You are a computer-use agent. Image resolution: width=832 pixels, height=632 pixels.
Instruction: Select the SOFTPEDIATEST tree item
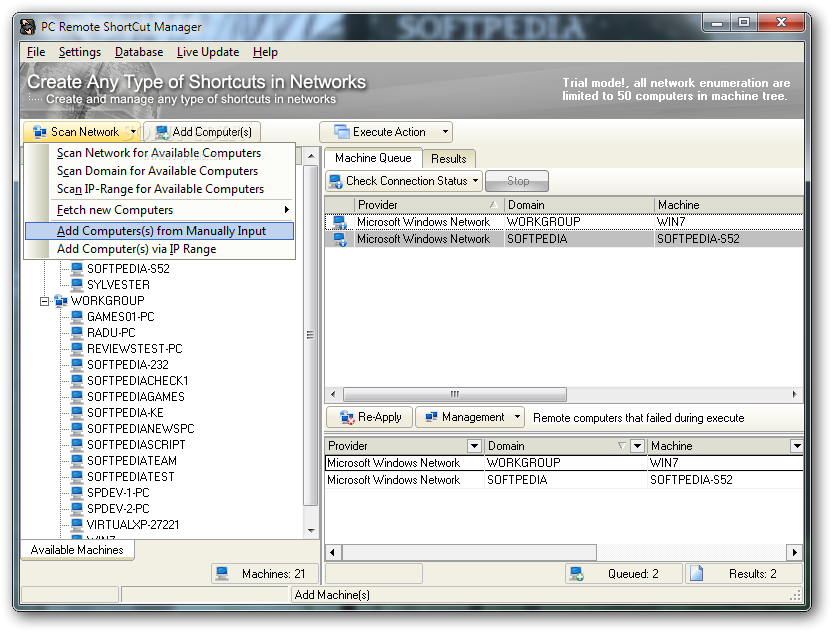coord(131,477)
